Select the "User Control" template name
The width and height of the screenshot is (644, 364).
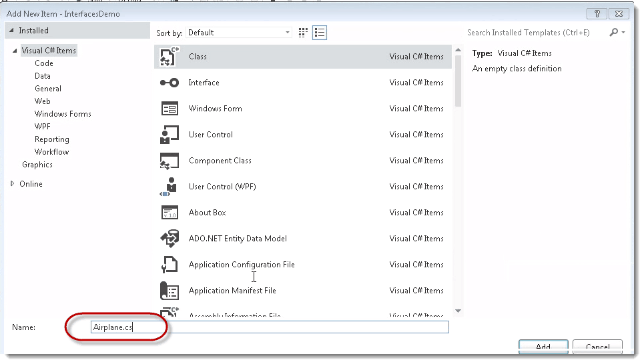[x=211, y=135]
